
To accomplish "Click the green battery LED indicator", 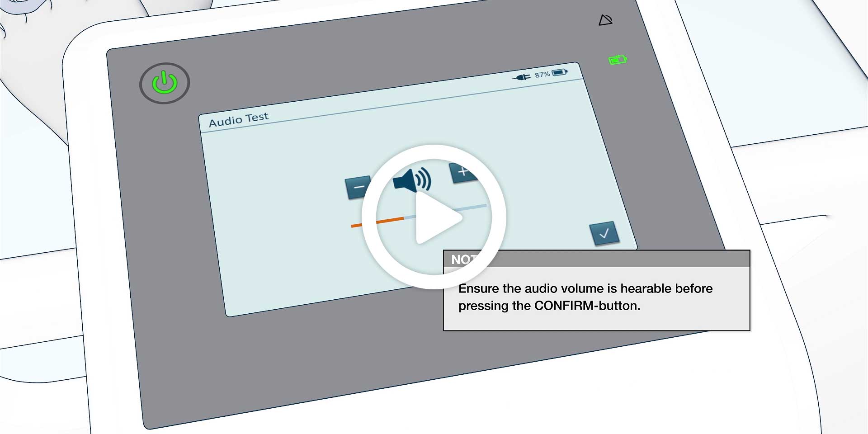I will (618, 60).
